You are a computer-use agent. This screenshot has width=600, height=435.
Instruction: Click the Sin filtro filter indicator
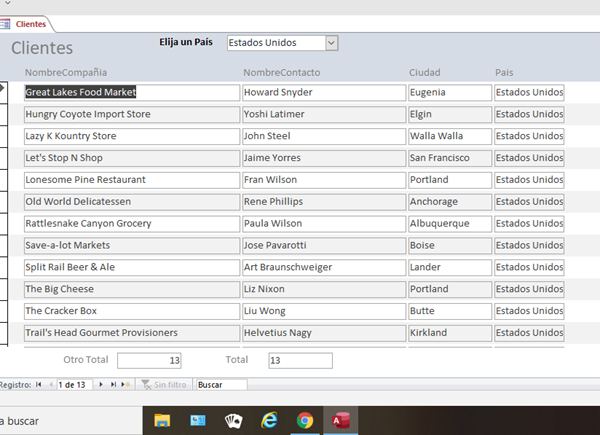(x=163, y=384)
